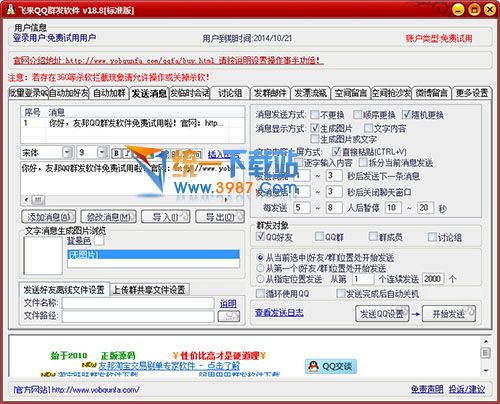Enable the QQ群 target checkbox
Screen dimensions: 500x404
click(319, 237)
